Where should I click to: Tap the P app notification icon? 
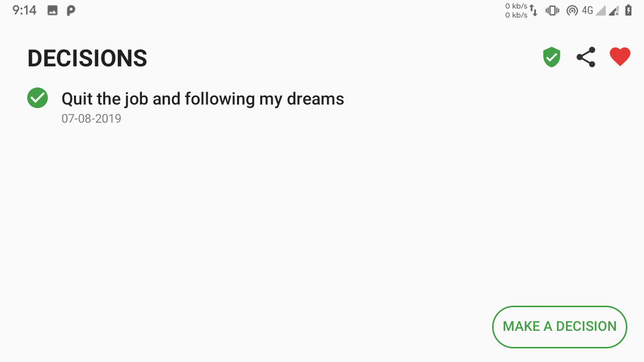[71, 11]
